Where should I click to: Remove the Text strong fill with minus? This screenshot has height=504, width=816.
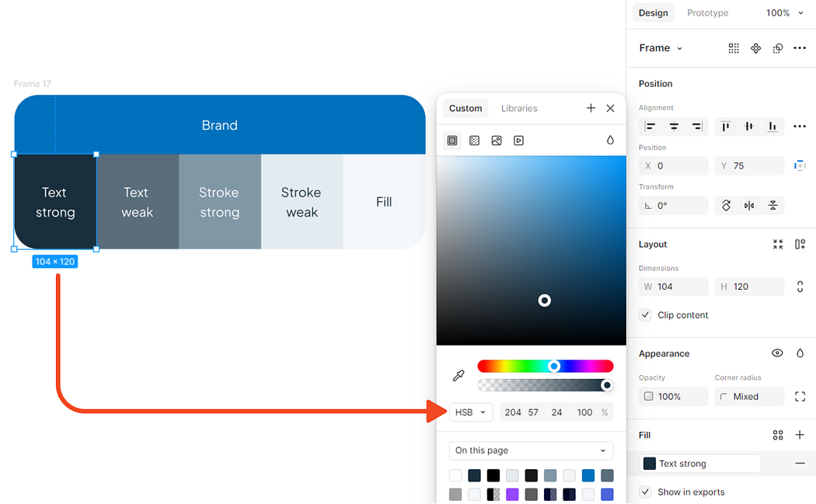[x=800, y=464]
